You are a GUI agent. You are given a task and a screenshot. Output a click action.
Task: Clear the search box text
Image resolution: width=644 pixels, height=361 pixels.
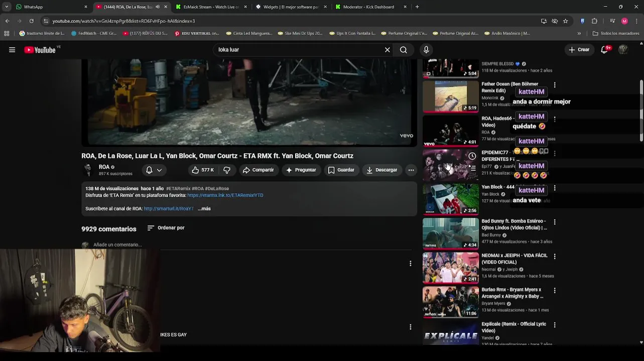click(387, 50)
